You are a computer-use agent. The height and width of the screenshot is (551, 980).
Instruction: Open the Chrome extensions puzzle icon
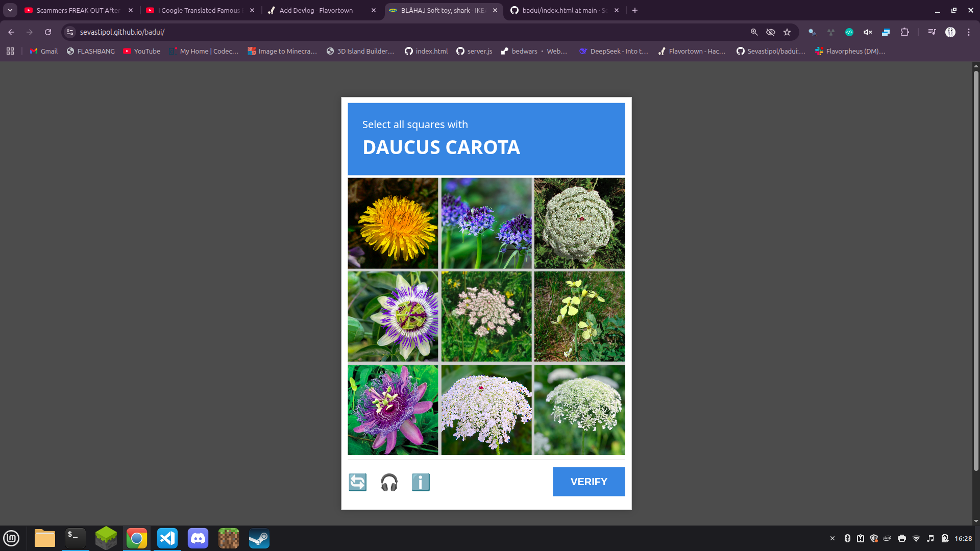(x=904, y=32)
